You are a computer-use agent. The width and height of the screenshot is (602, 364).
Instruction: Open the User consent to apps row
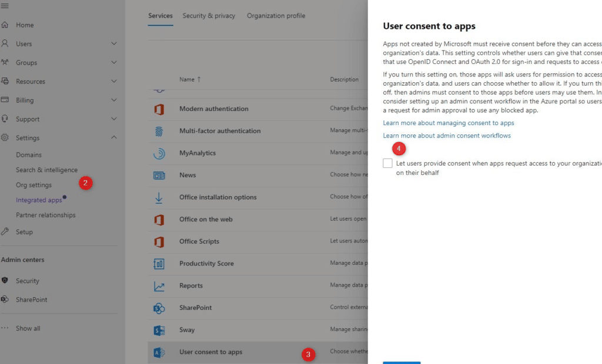[258, 352]
